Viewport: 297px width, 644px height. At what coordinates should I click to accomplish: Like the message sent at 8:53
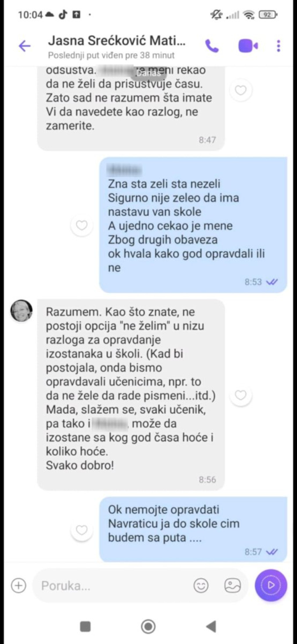[82, 225]
